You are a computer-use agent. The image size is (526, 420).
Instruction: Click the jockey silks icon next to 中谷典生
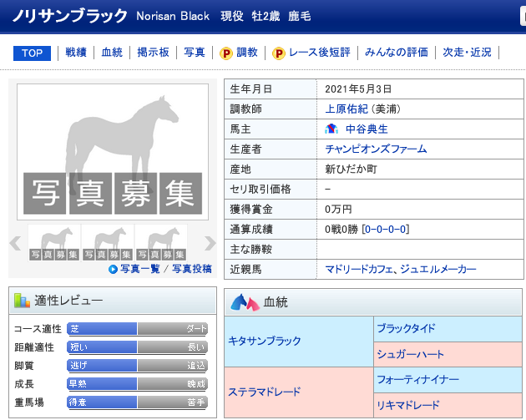[x=332, y=129]
